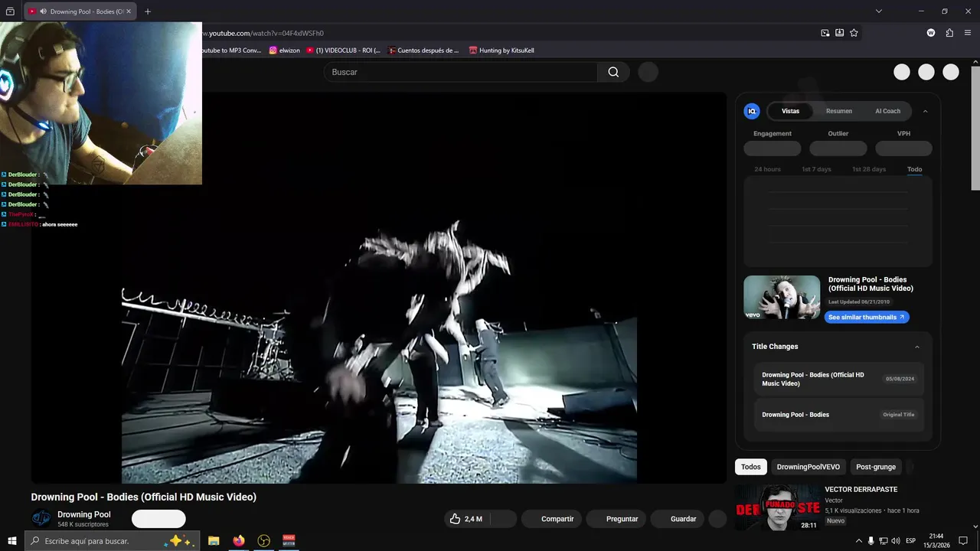This screenshot has width=980, height=551.
Task: Click the Instagram elwizon bookmark
Action: [284, 51]
